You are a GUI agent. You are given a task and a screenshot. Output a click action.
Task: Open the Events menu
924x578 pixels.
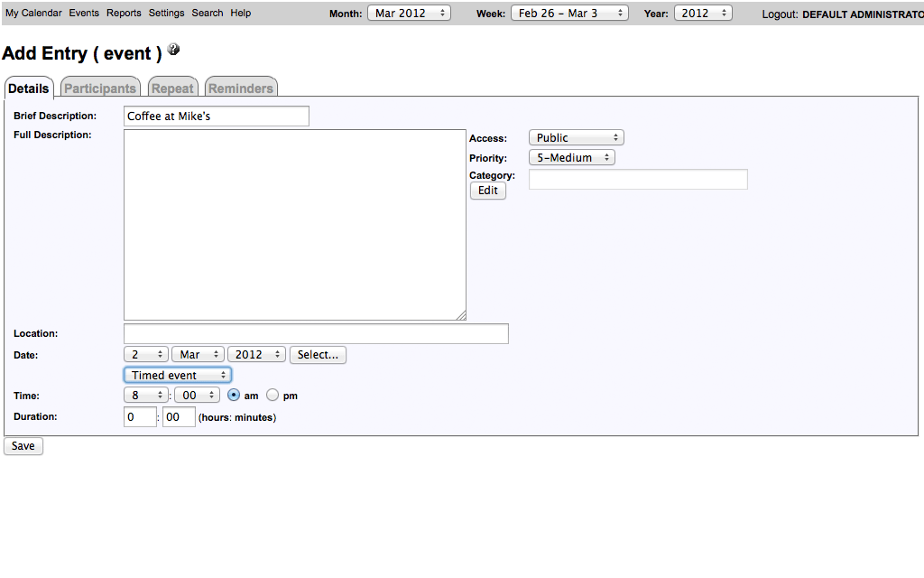[x=84, y=14]
